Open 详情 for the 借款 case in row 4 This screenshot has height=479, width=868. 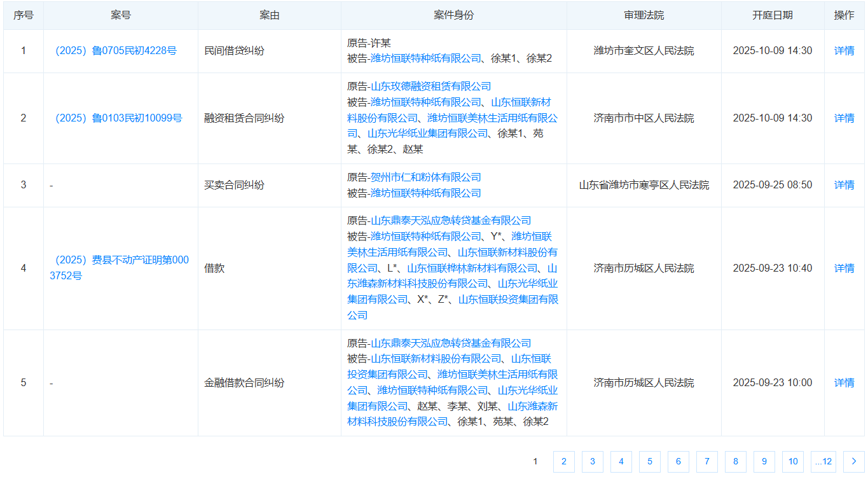(844, 268)
